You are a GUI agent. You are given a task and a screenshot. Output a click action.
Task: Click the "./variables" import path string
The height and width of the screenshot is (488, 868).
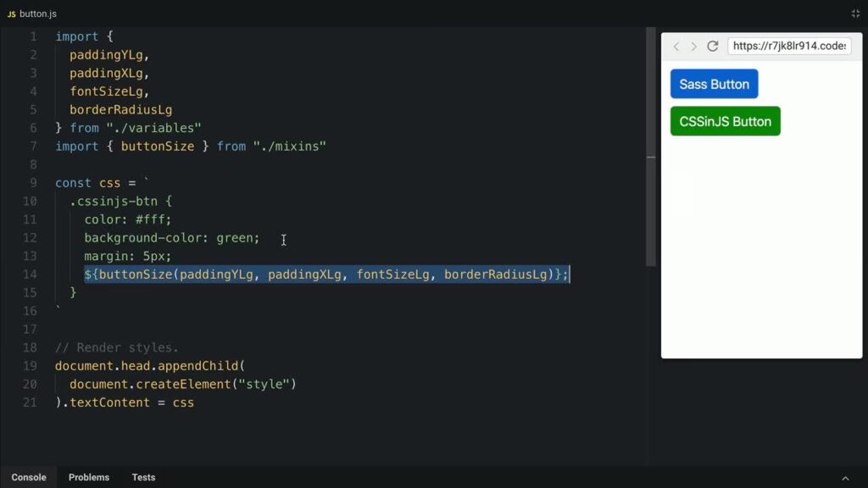[154, 129]
